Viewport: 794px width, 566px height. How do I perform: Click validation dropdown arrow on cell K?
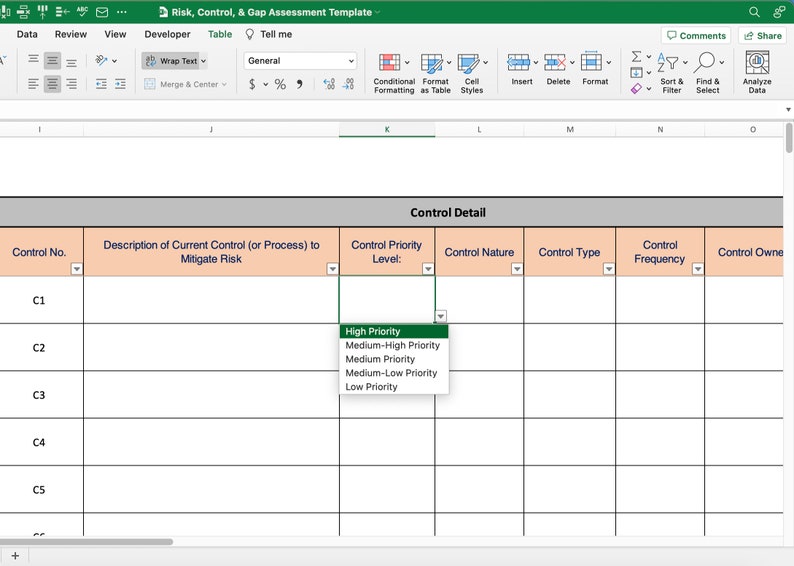point(441,316)
